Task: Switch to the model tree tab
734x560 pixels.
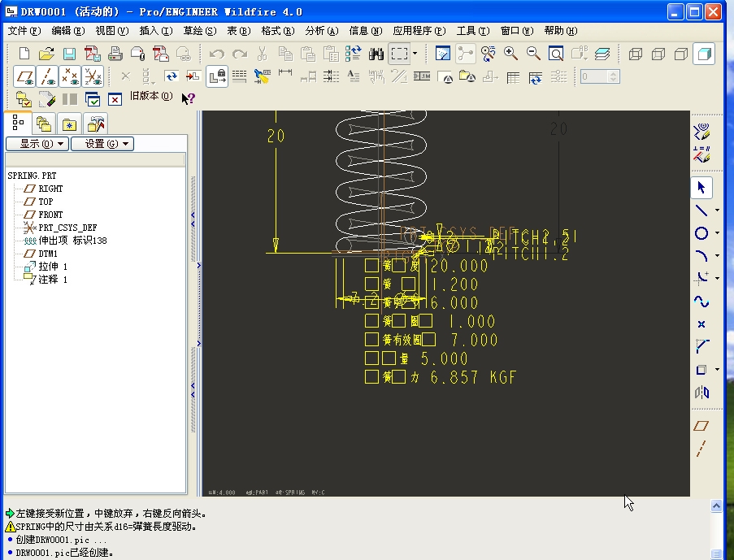Action: [x=18, y=123]
